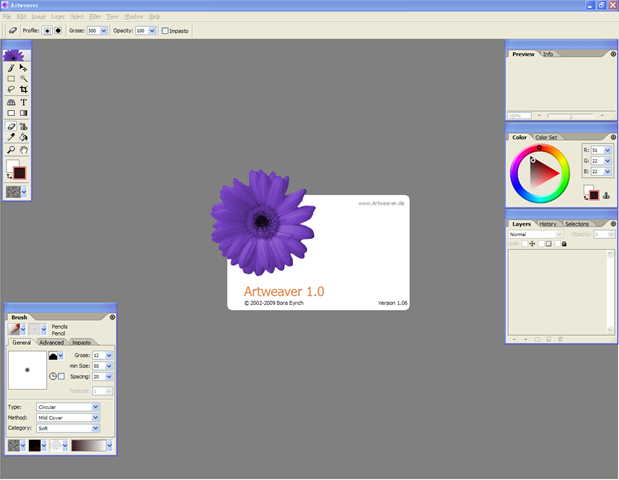Select the Hand pan tool
The image size is (619, 480).
click(x=24, y=150)
